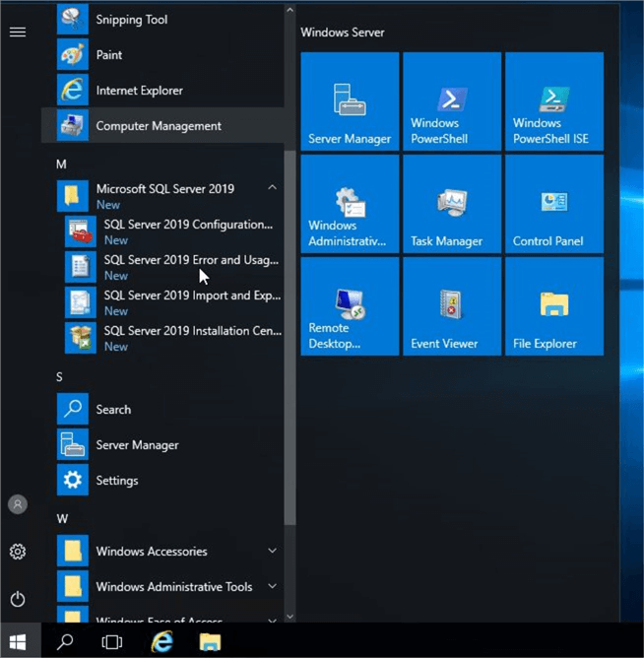
Task: Open Windows PowerShell ISE tile
Action: tap(553, 100)
